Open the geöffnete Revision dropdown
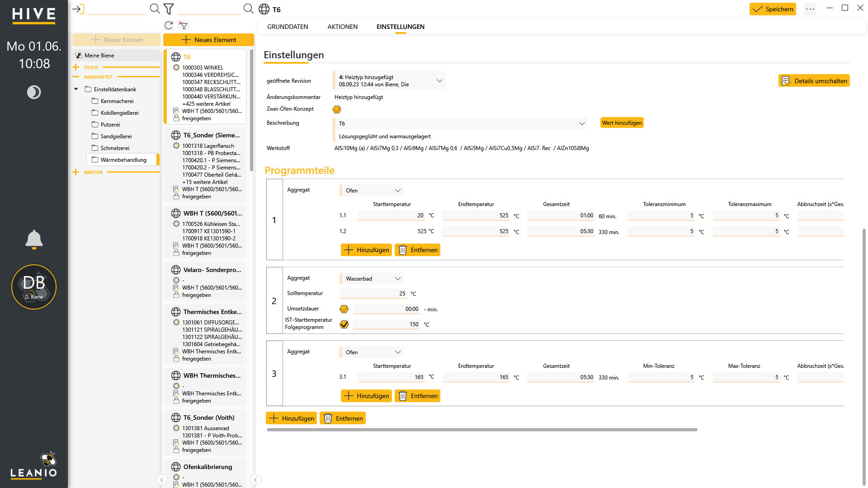 (389, 81)
